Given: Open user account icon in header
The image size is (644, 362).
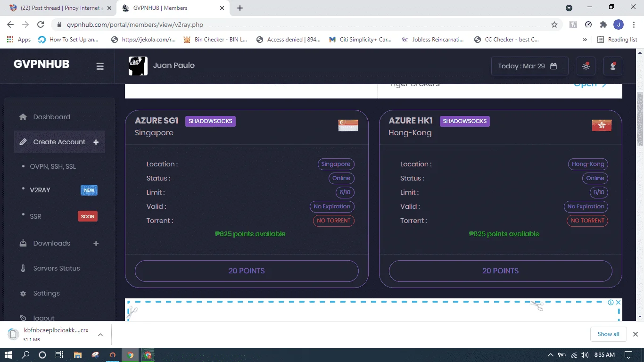Looking at the screenshot, I should click(613, 66).
